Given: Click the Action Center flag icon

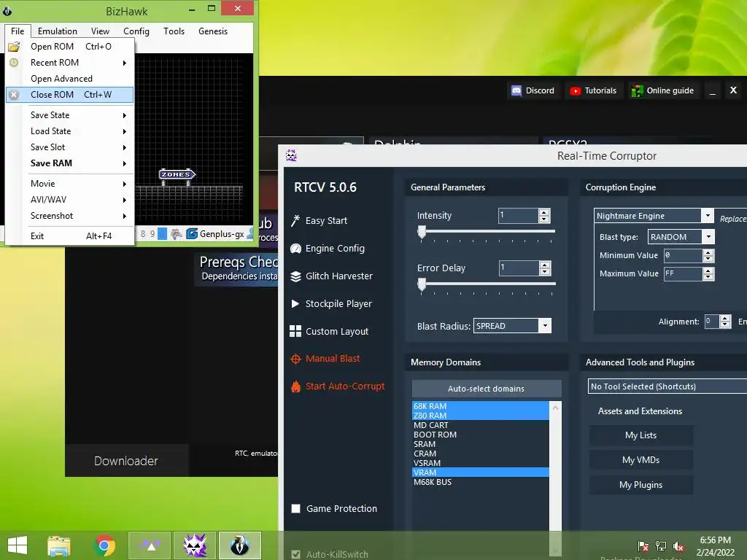Looking at the screenshot, I should click(643, 546).
